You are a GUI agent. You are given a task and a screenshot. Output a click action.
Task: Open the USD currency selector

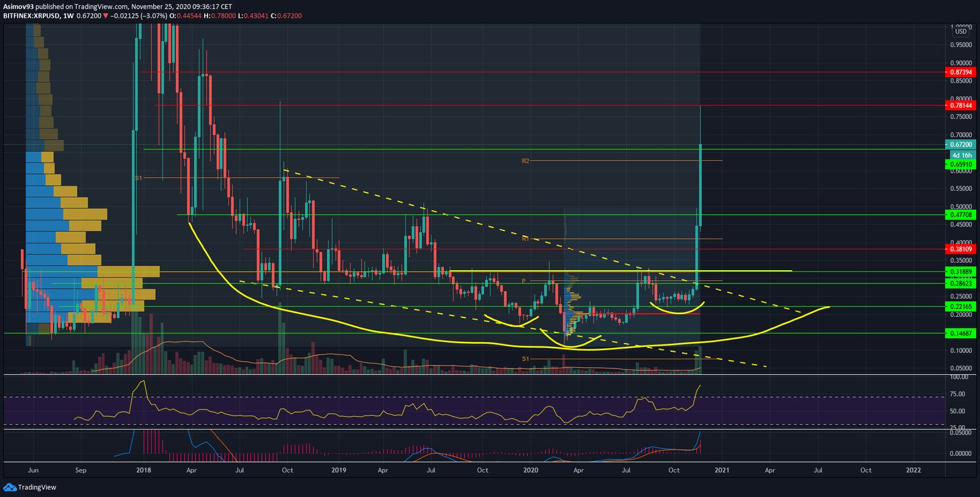point(961,31)
